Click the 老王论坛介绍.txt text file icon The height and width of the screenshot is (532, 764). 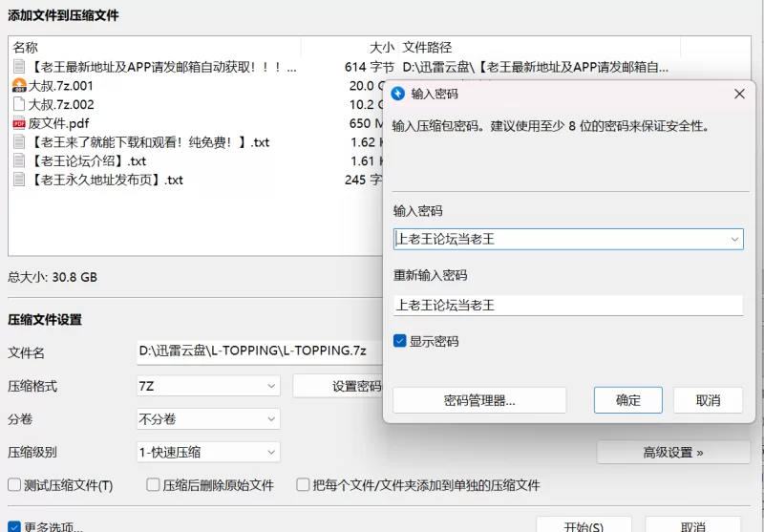point(19,161)
